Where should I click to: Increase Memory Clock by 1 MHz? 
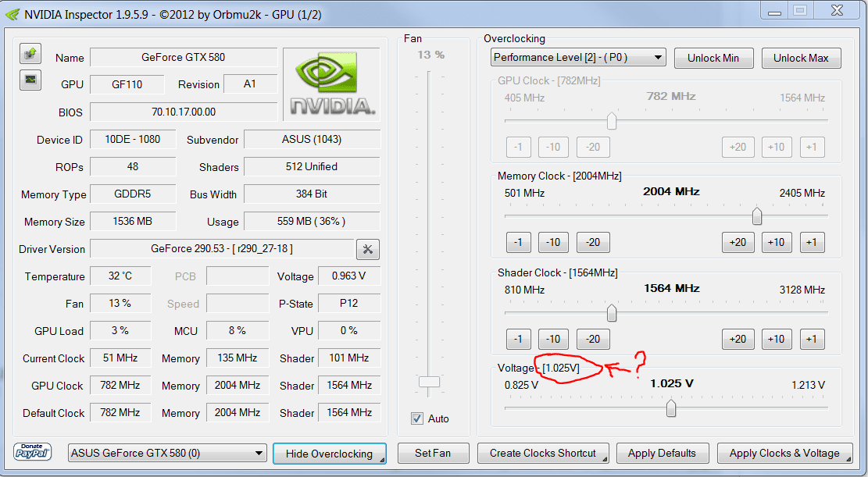pyautogui.click(x=812, y=242)
